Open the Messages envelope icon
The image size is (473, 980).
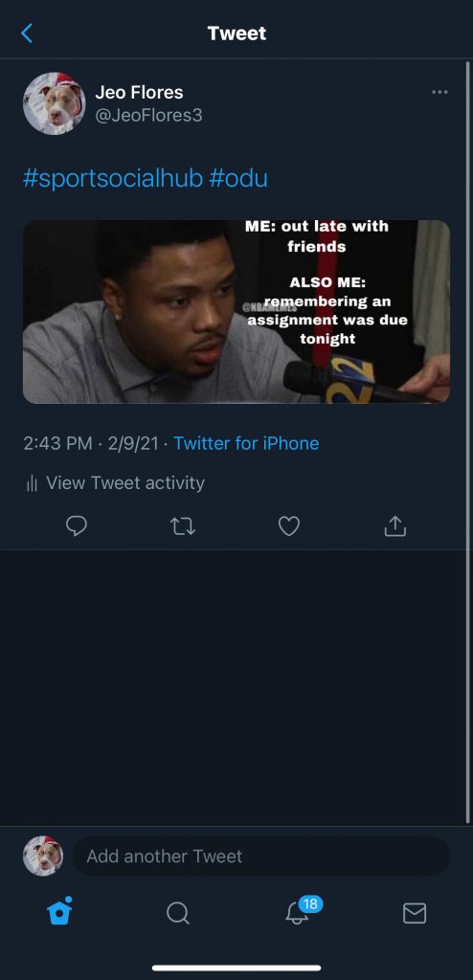(415, 913)
